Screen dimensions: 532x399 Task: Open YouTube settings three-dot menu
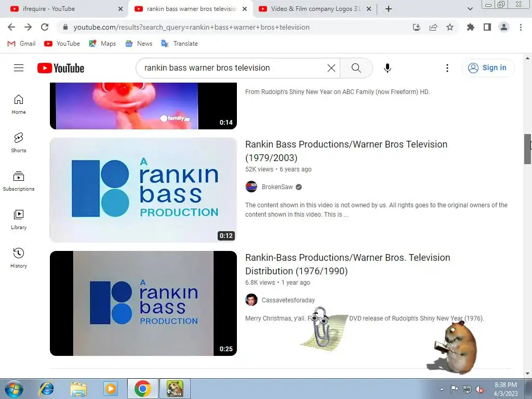[447, 68]
